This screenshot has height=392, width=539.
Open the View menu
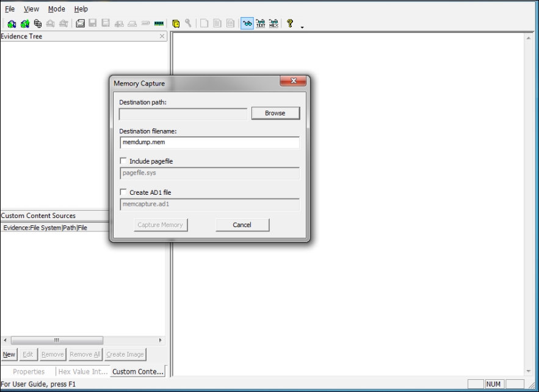click(31, 9)
